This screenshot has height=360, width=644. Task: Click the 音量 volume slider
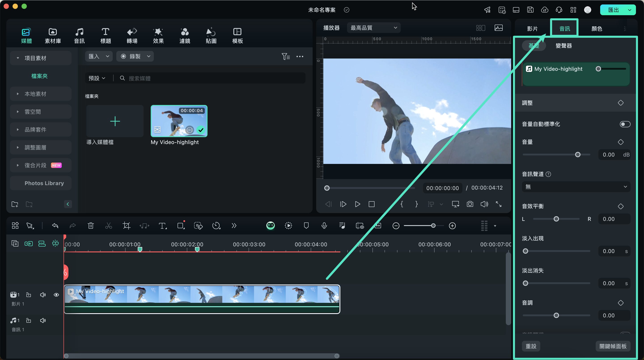coord(556,155)
